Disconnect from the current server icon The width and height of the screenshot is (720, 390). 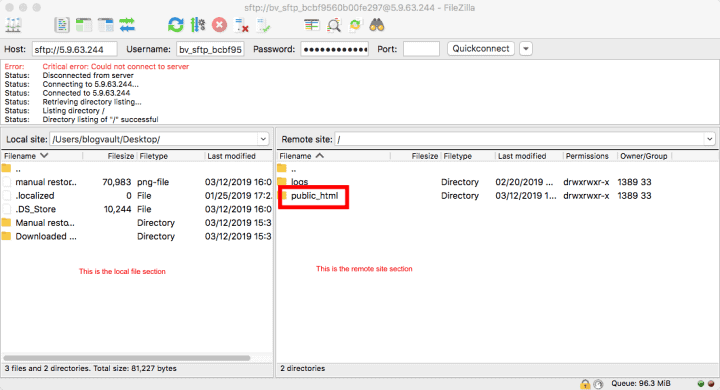click(x=241, y=25)
